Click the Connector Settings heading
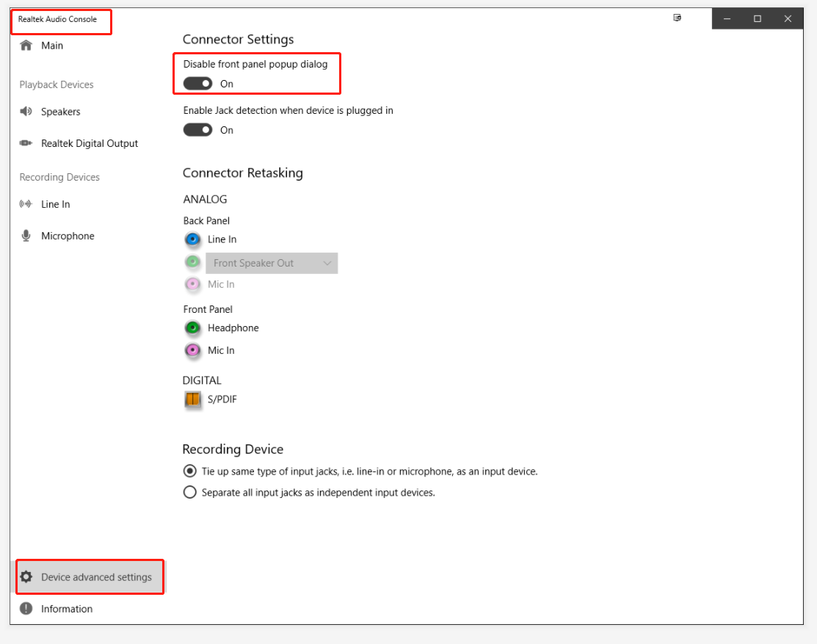 pos(238,40)
